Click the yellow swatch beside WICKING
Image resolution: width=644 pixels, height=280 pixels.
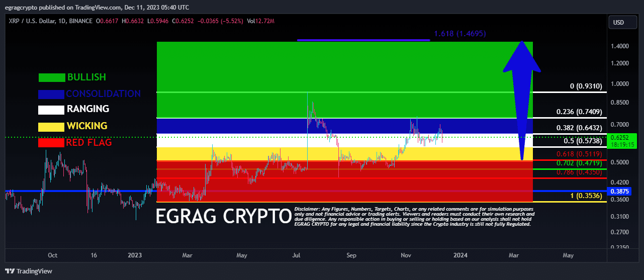[x=51, y=127]
